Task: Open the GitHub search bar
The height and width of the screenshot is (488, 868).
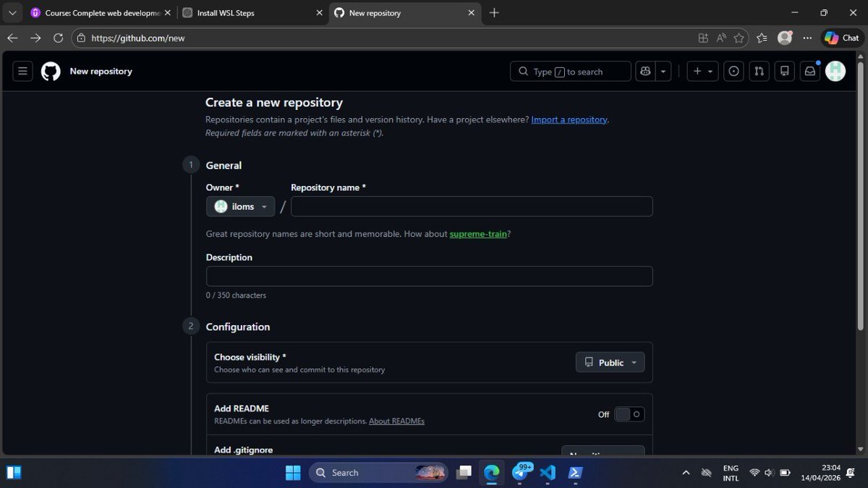Action: (570, 71)
